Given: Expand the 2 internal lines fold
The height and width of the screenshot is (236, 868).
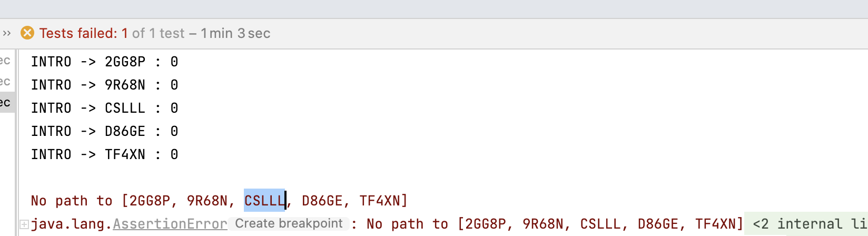Looking at the screenshot, I should tap(807, 224).
